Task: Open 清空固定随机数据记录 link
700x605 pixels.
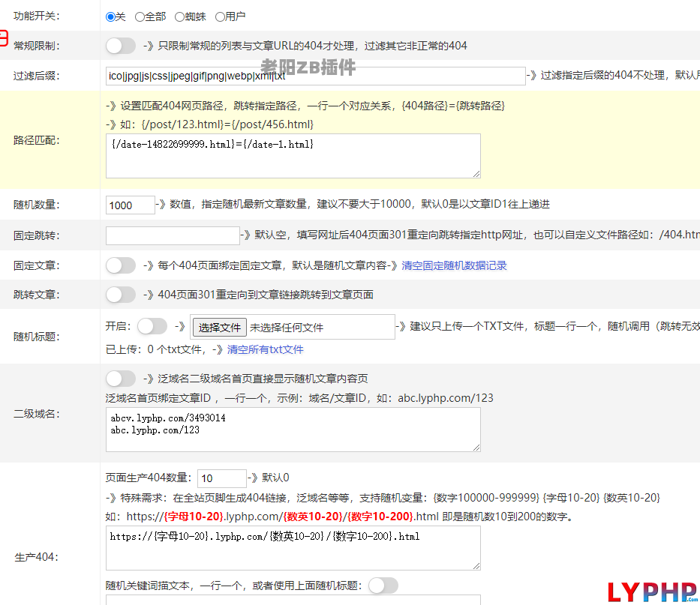Action: point(454,265)
